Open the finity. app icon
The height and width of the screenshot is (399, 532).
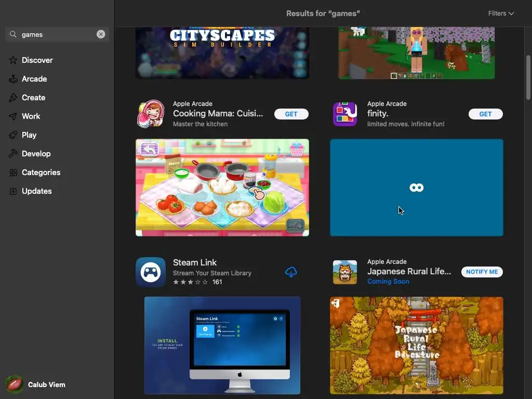[345, 114]
